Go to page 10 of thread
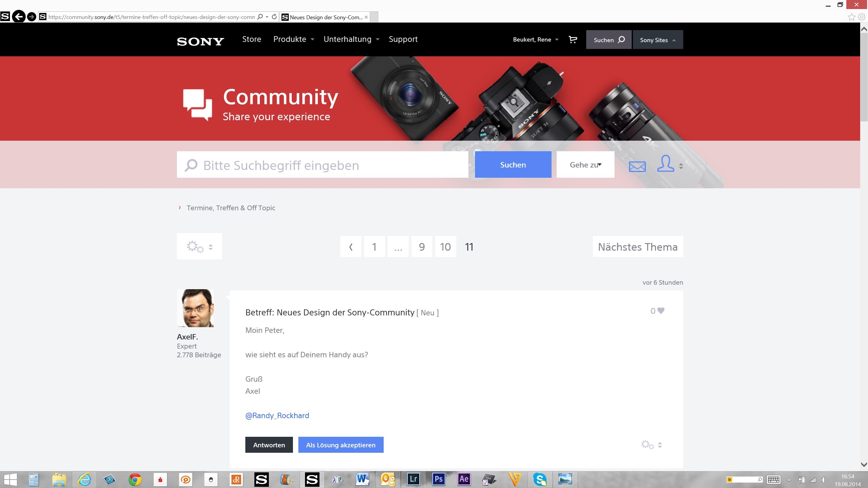This screenshot has height=488, width=868. pyautogui.click(x=445, y=246)
